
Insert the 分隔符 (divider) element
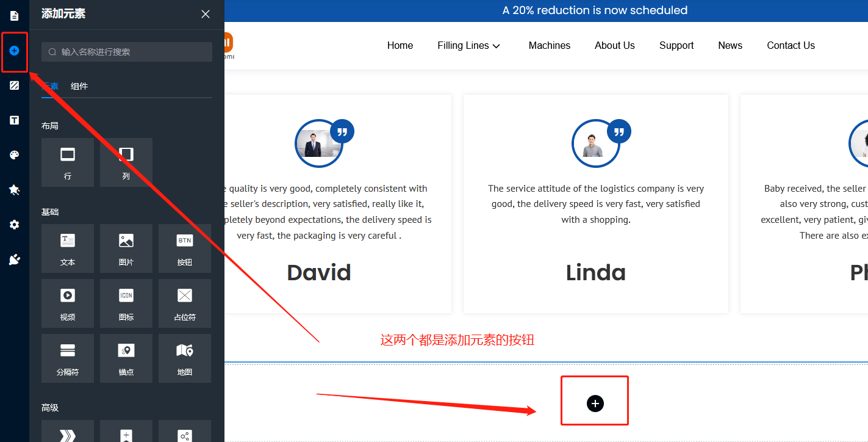68,358
